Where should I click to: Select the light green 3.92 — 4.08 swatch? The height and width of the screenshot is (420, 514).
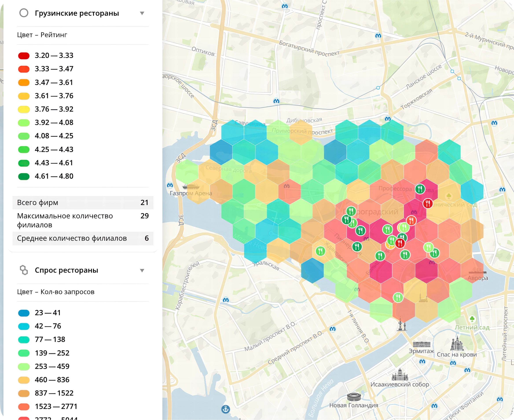click(x=24, y=123)
